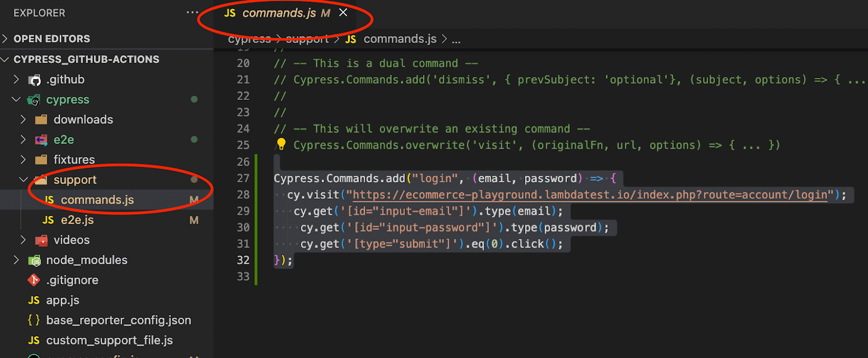Click the git status dot on cypress folder

(194, 99)
